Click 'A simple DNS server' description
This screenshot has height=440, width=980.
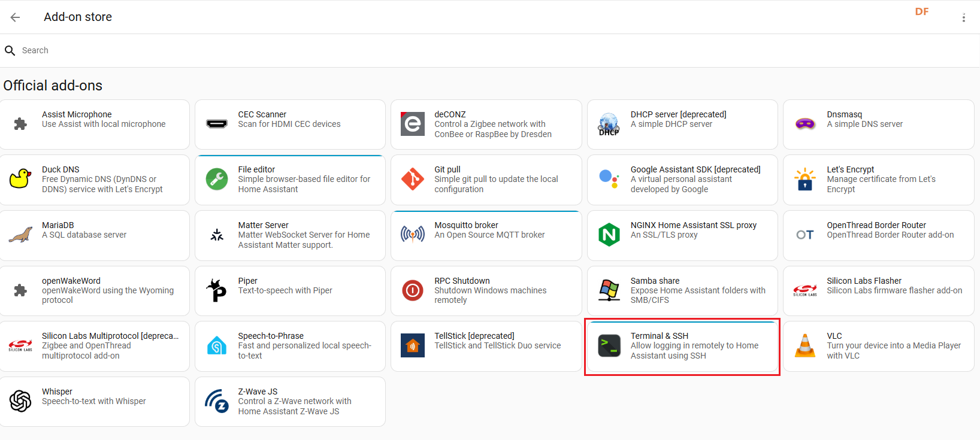coord(865,124)
